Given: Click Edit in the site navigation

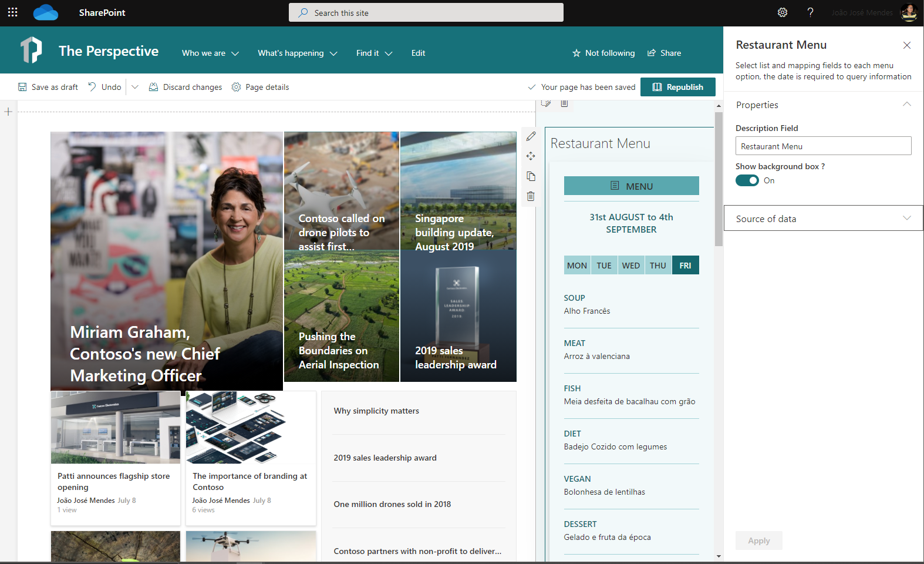Looking at the screenshot, I should click(x=419, y=53).
